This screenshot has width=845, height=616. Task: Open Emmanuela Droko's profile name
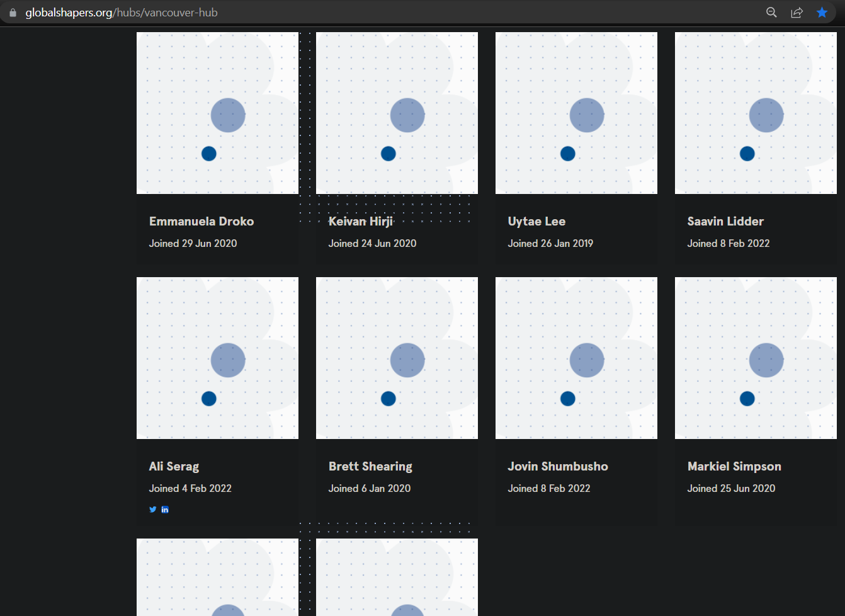click(x=201, y=221)
